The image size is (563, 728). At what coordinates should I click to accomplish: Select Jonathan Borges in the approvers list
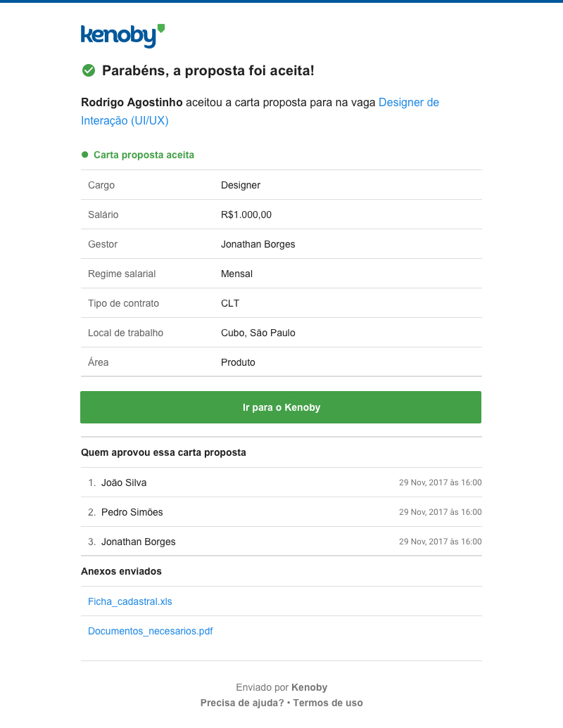[138, 542]
